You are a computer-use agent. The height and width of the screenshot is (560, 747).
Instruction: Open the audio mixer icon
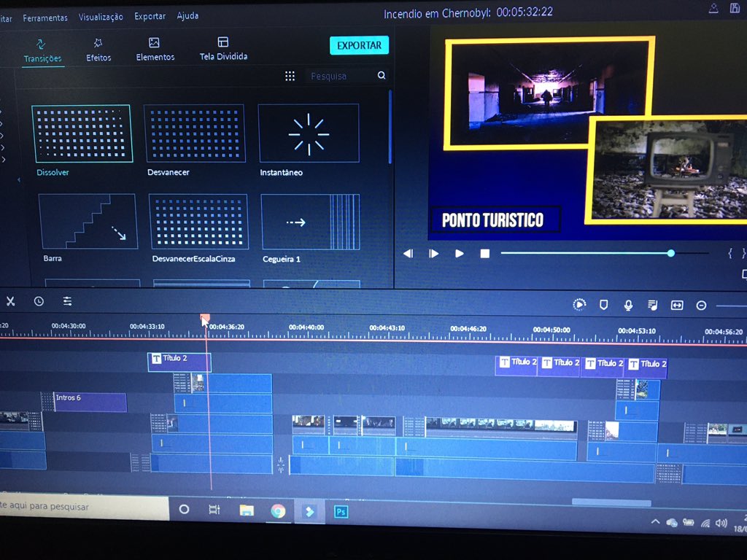[653, 306]
